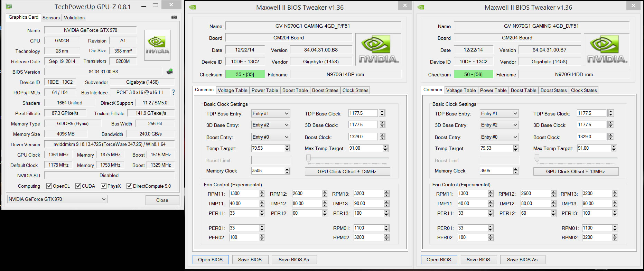The height and width of the screenshot is (271, 644).
Task: Switch to the Validation tab in GPU-Z
Action: click(74, 18)
